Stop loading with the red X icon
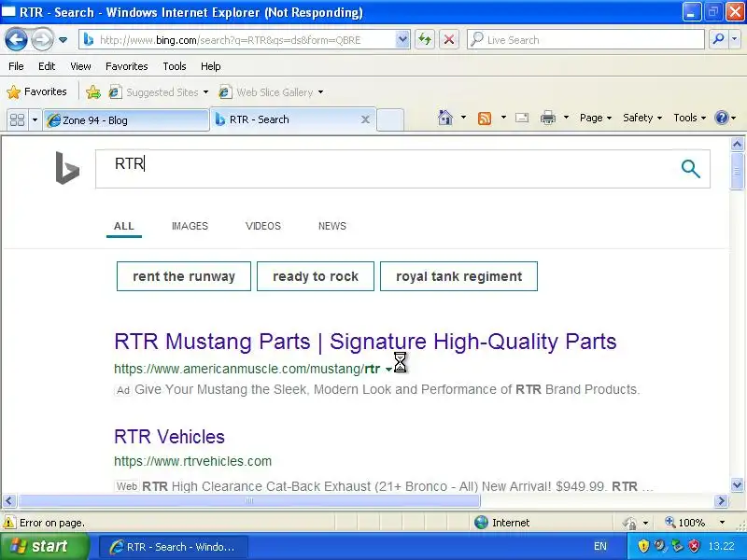747x560 pixels. pos(449,40)
